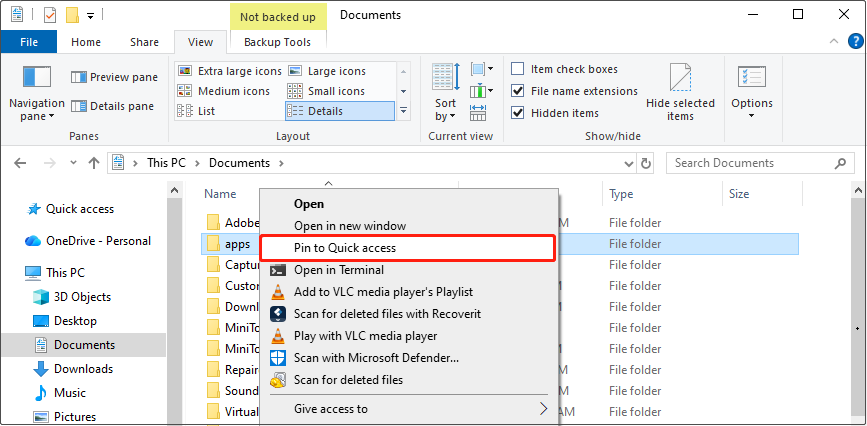The width and height of the screenshot is (867, 426).
Task: Open Quick access in navigation pane
Action: tap(70, 209)
